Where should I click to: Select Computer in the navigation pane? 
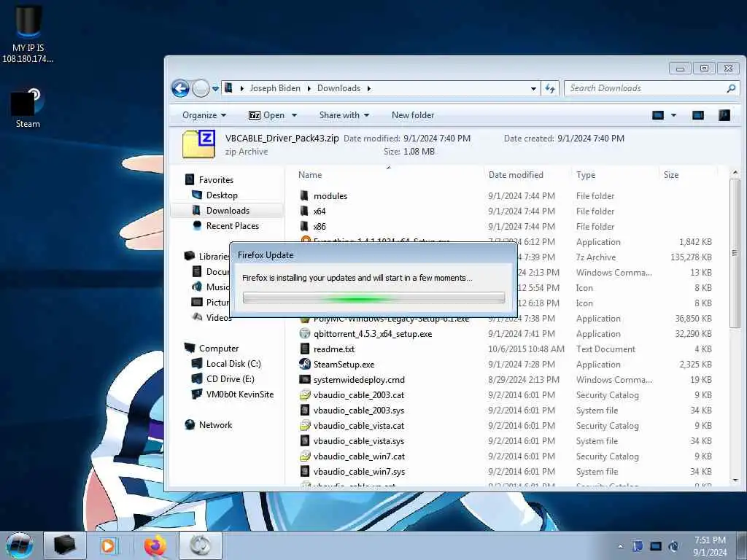[219, 349]
